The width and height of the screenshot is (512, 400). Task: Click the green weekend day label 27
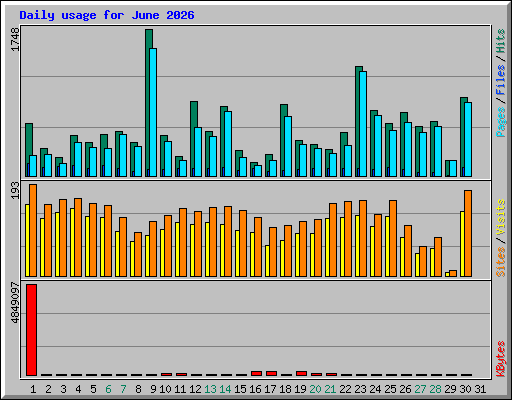420,389
